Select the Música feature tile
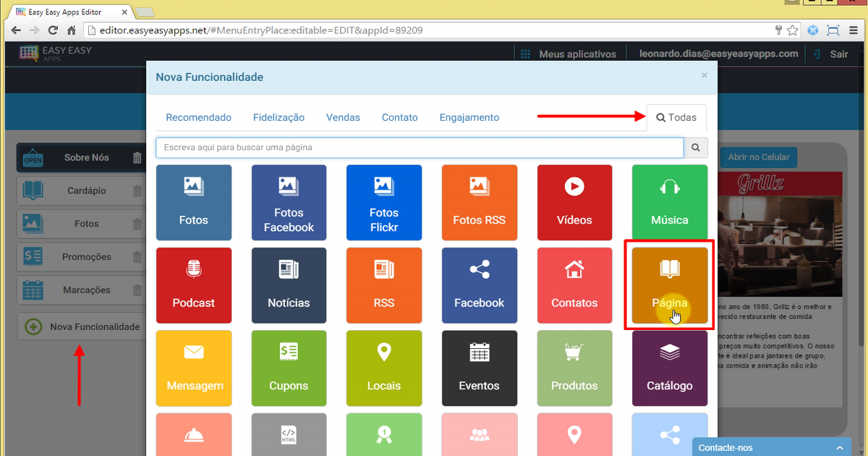The image size is (868, 456). pyautogui.click(x=669, y=202)
